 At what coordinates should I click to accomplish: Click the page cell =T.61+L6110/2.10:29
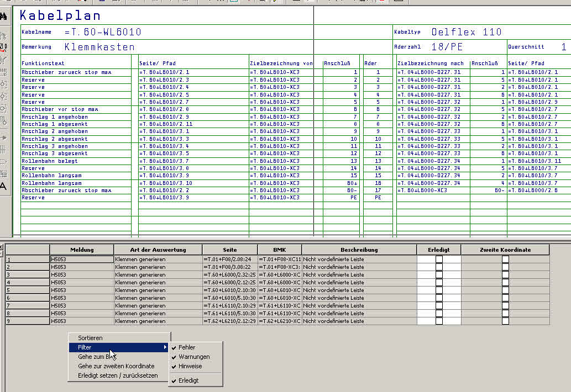pos(230,305)
